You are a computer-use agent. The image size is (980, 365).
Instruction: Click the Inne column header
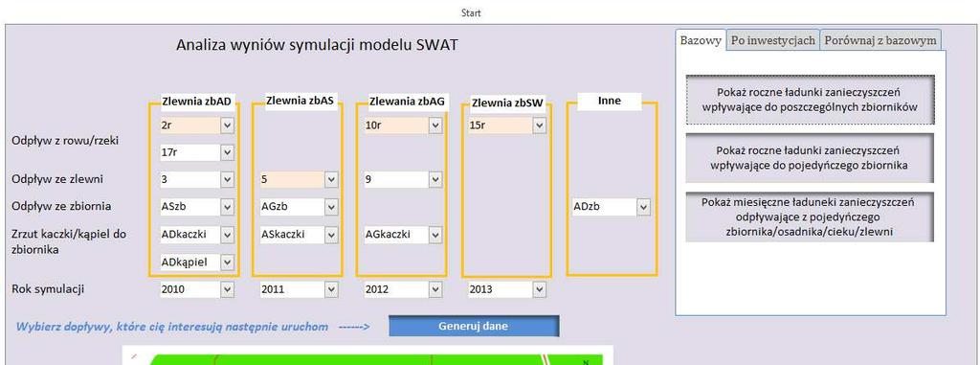[610, 101]
